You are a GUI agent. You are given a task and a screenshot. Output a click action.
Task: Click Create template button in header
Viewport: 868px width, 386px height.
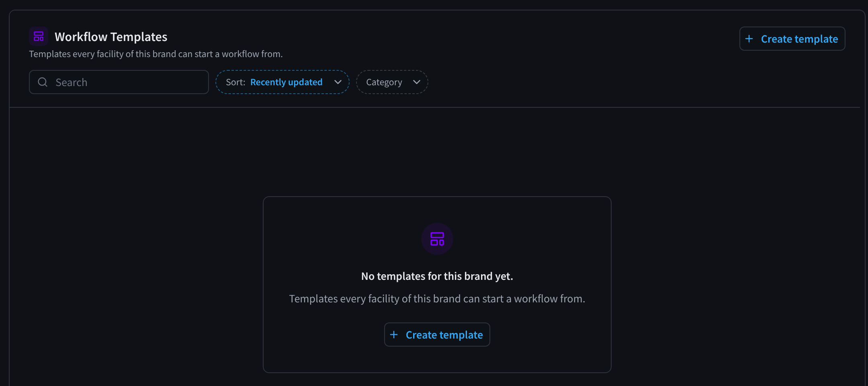click(792, 39)
